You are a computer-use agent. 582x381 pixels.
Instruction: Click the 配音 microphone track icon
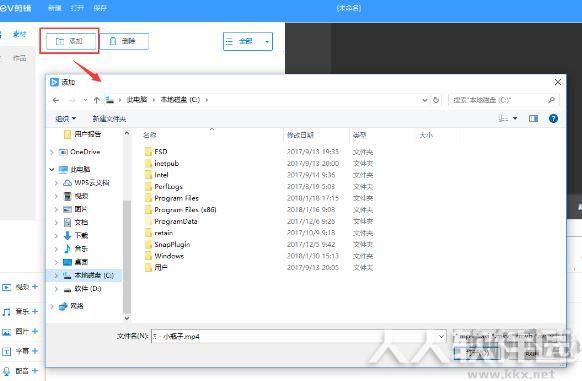point(7,371)
